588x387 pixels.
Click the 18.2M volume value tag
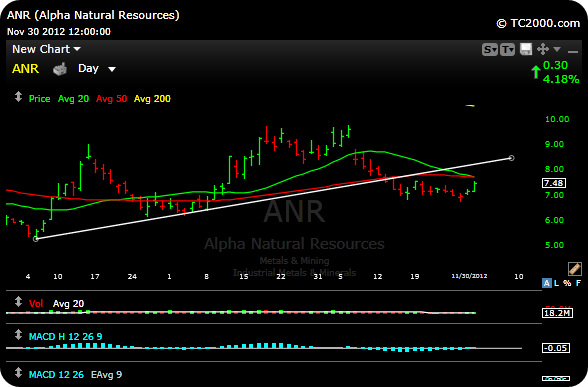pos(557,313)
